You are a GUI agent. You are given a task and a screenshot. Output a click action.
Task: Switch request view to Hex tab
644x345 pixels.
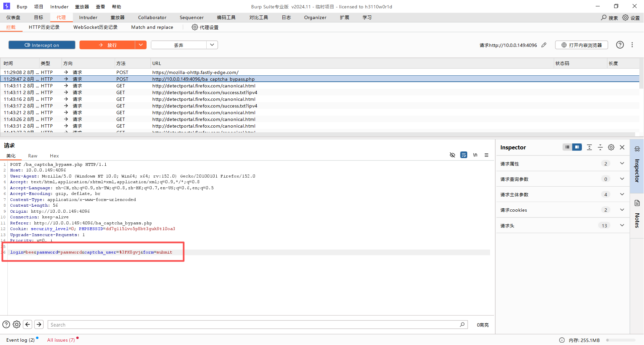[54, 156]
